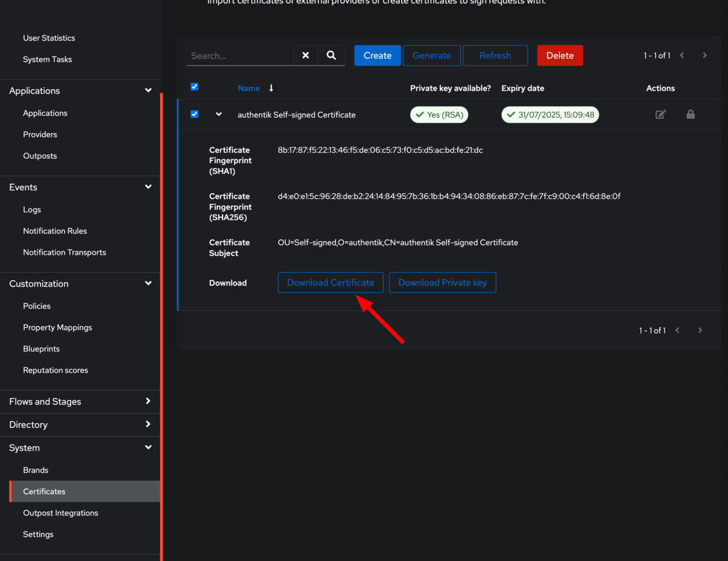Image resolution: width=728 pixels, height=561 pixels.
Task: Select Certificates in sidebar
Action: coord(85,491)
